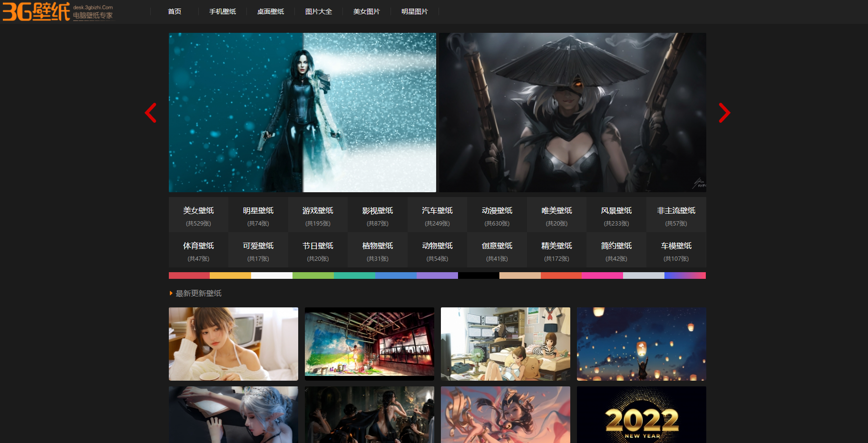Image resolution: width=868 pixels, height=443 pixels.
Task: Pick the orange-red color swatch
Action: coord(561,276)
